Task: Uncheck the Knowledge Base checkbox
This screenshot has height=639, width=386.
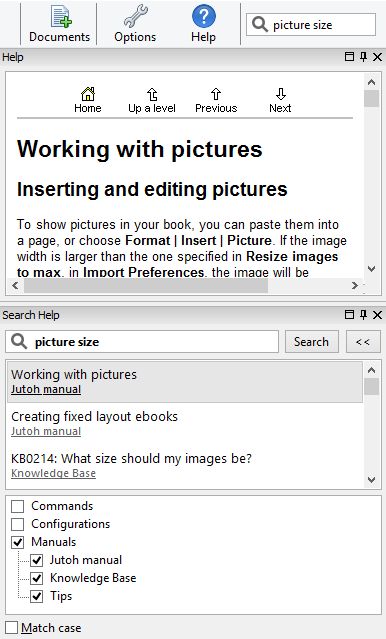Action: (x=37, y=578)
